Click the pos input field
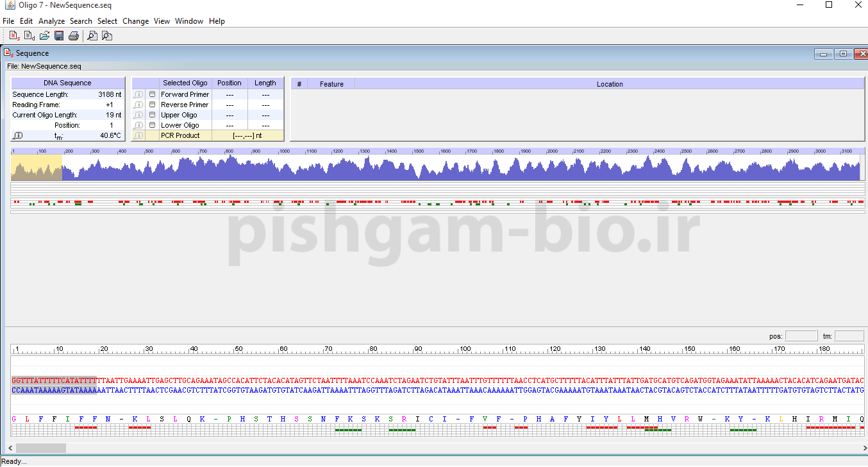 [801, 336]
